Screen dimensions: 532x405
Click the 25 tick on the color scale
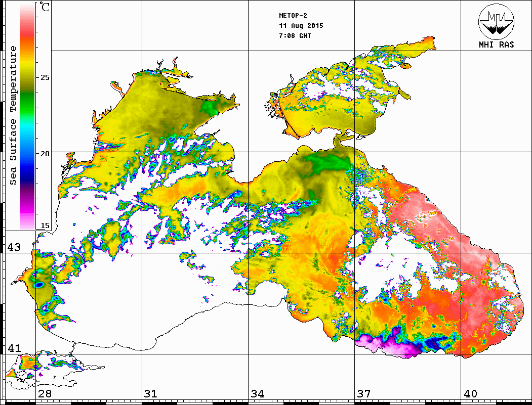(x=45, y=77)
